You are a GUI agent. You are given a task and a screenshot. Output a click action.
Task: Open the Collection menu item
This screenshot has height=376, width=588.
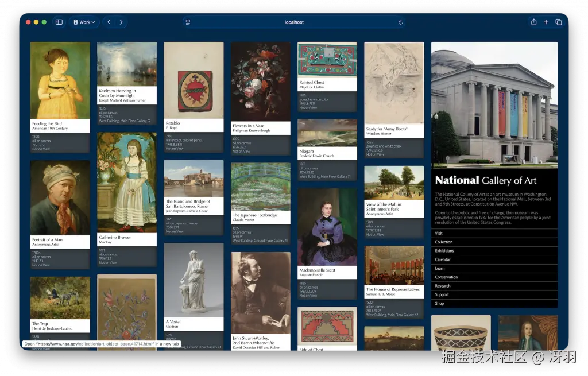494,242
